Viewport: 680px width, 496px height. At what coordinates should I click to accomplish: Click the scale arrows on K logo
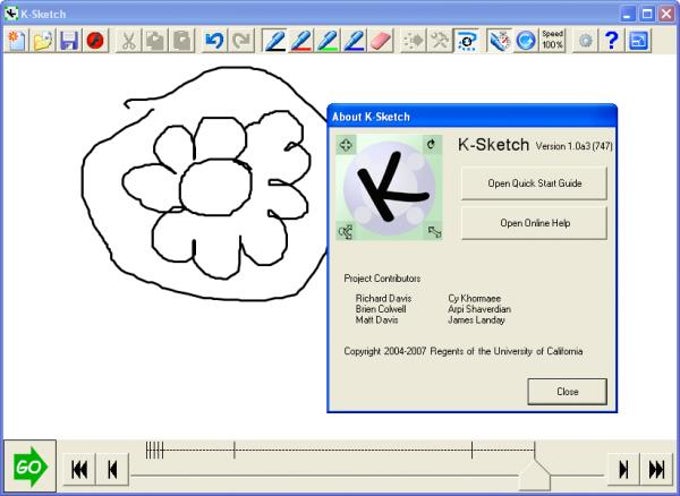tap(434, 232)
